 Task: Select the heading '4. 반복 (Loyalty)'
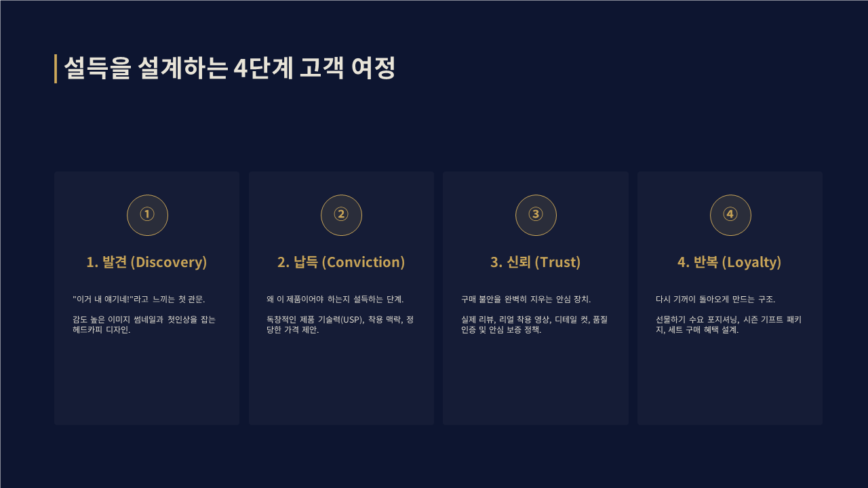pos(730,262)
